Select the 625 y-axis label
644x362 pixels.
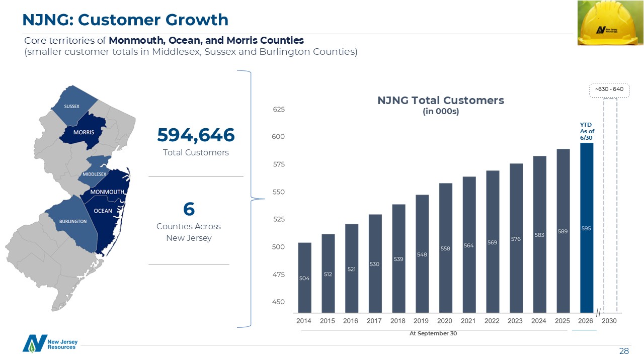tap(278, 109)
